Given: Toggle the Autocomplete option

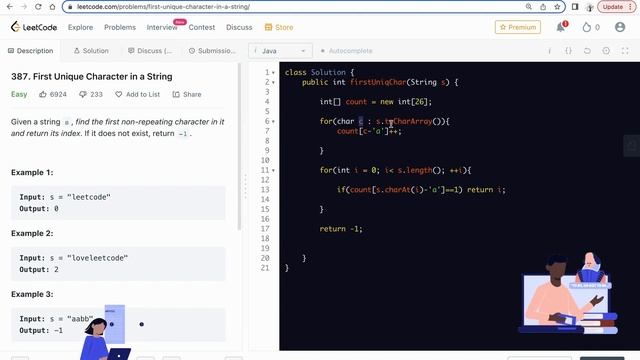Looking at the screenshot, I should click(x=347, y=51).
